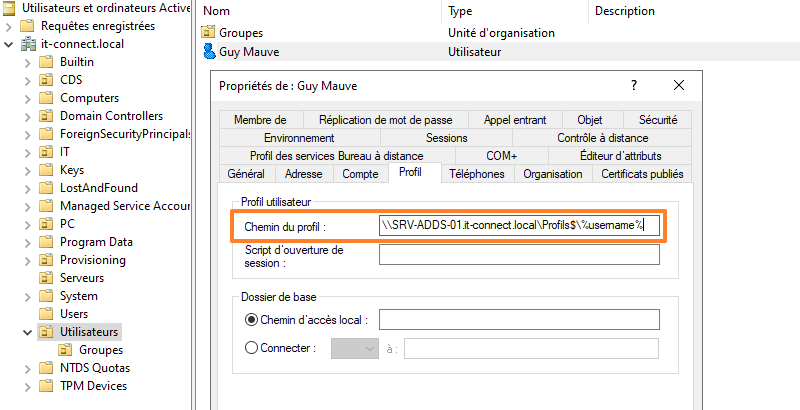Viewport: 800px width, 410px height.
Task: Click the Program Data folder icon
Action: coord(46,242)
